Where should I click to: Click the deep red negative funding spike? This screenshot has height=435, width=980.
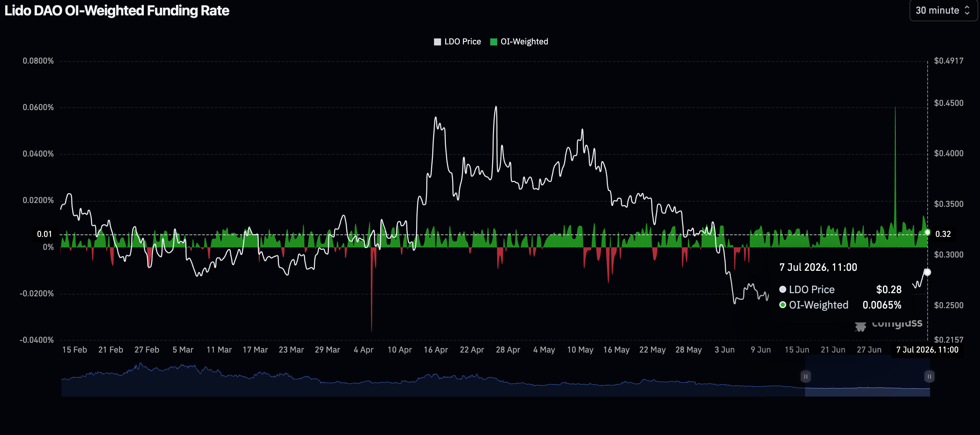point(371,289)
